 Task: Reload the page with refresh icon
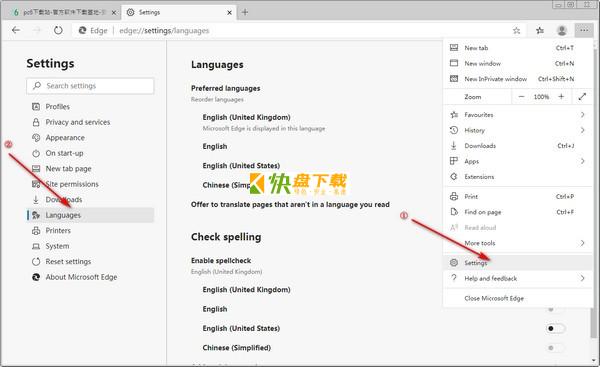pos(58,30)
